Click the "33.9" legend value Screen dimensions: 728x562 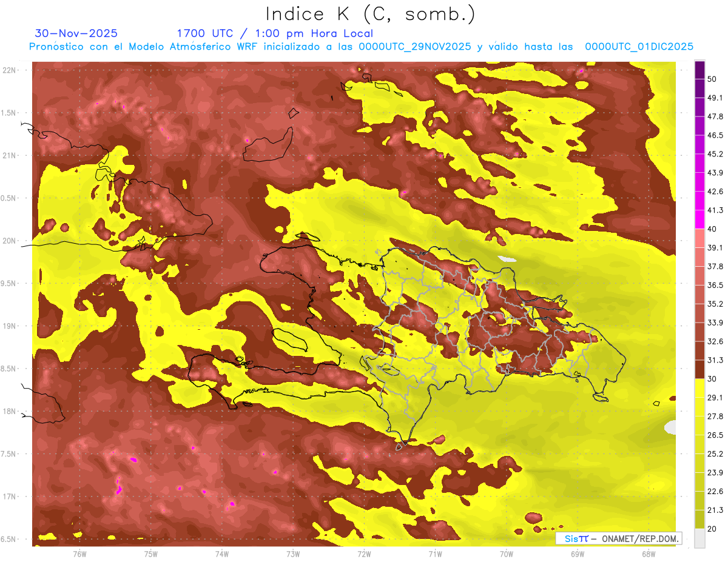[715, 323]
